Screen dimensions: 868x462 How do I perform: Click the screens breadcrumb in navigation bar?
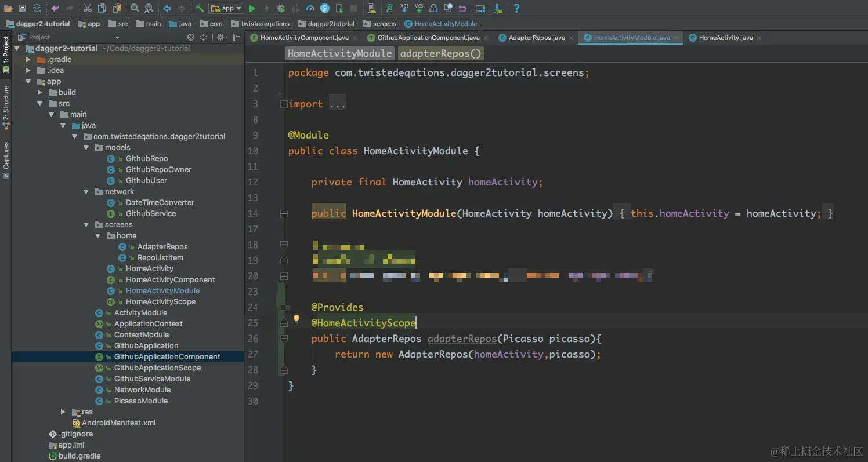pos(384,24)
